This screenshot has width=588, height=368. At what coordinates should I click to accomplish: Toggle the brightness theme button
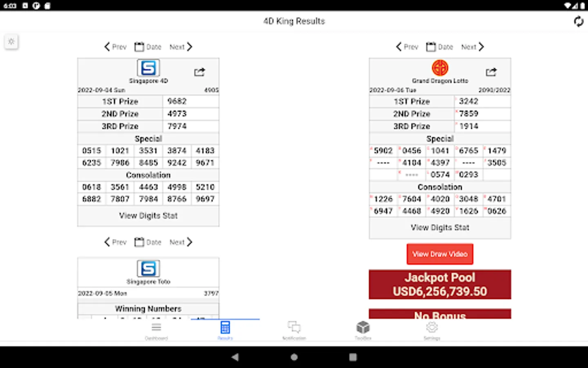point(11,42)
